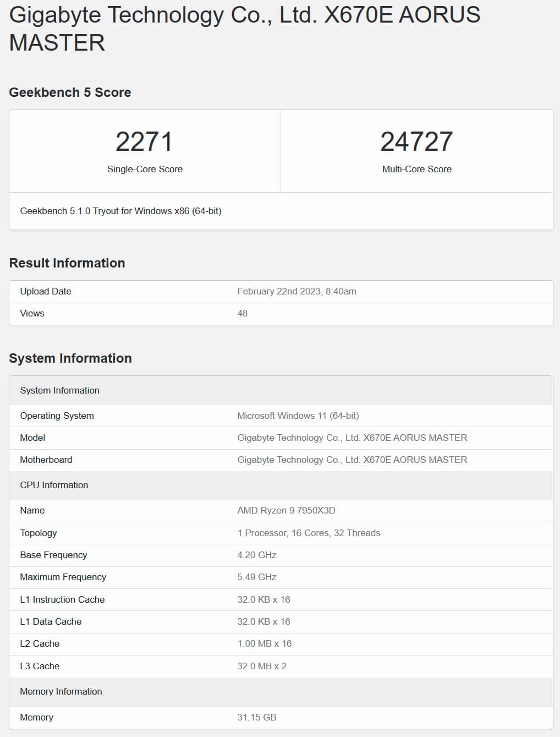Click the Views count value 48
Image resolution: width=560 pixels, height=737 pixels.
pyautogui.click(x=242, y=313)
